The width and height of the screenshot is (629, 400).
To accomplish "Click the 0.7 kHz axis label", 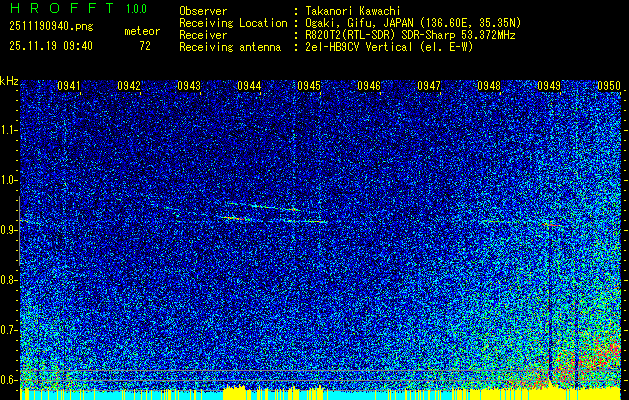I will tap(8, 330).
